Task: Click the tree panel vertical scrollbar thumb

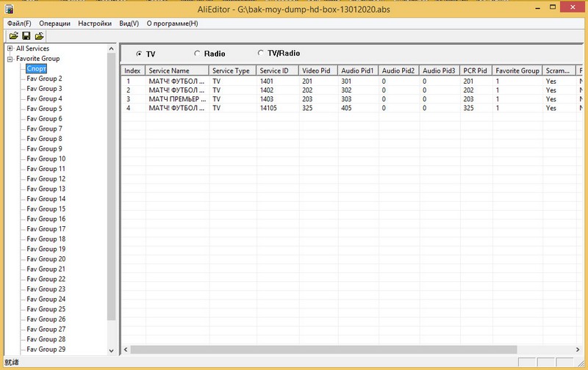Action: click(112, 186)
